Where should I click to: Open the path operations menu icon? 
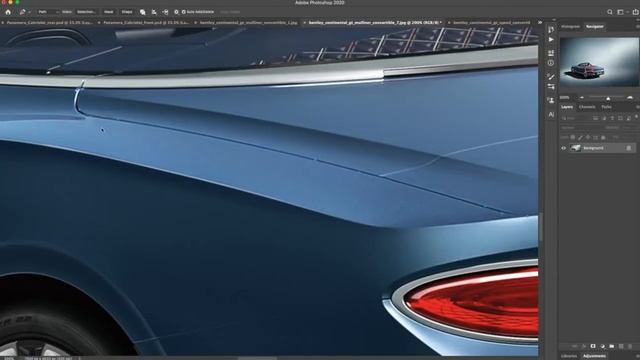pos(142,12)
